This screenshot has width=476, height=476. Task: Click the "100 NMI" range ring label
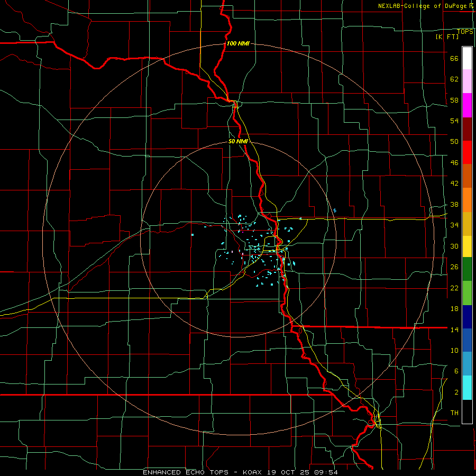coord(238,43)
